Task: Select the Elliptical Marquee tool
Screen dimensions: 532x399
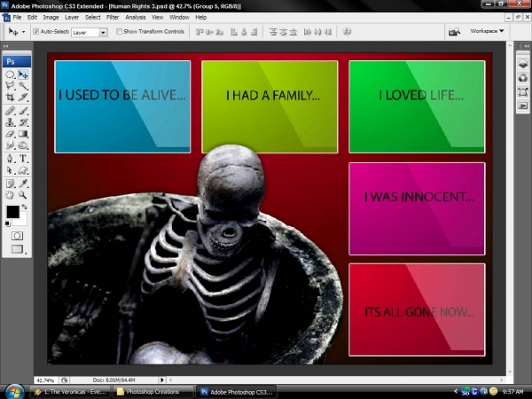Action: [10, 74]
